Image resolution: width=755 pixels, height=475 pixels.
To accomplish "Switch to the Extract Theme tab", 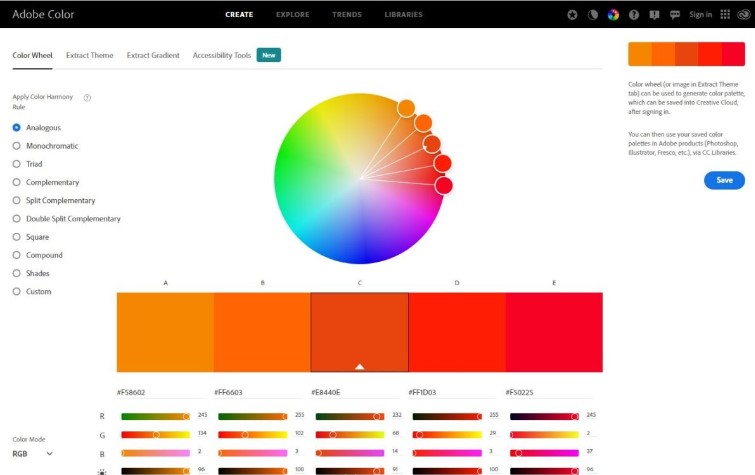I will click(x=89, y=55).
